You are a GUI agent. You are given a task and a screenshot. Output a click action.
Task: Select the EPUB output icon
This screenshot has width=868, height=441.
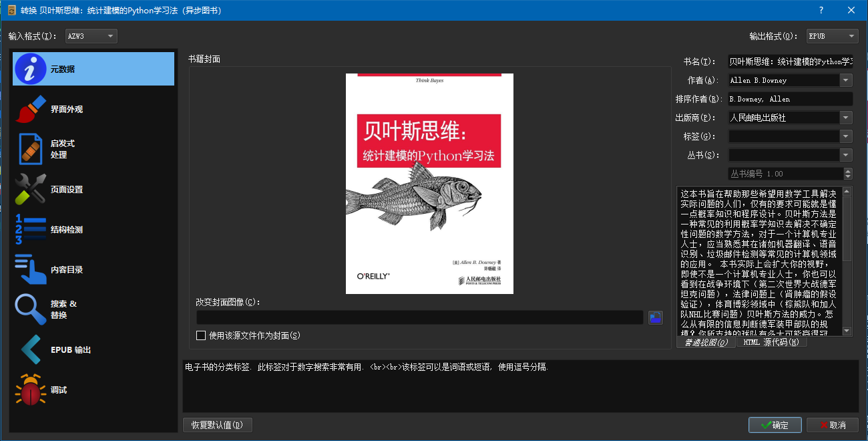point(30,350)
